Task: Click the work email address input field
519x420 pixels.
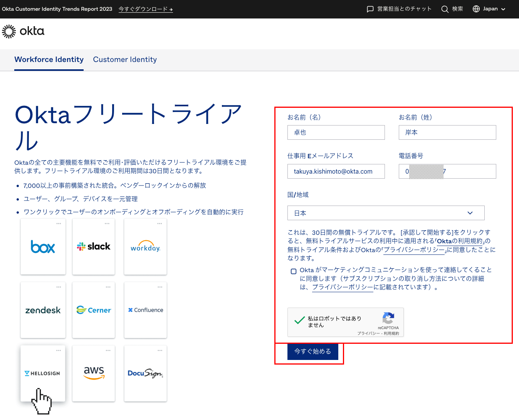Action: coord(336,171)
